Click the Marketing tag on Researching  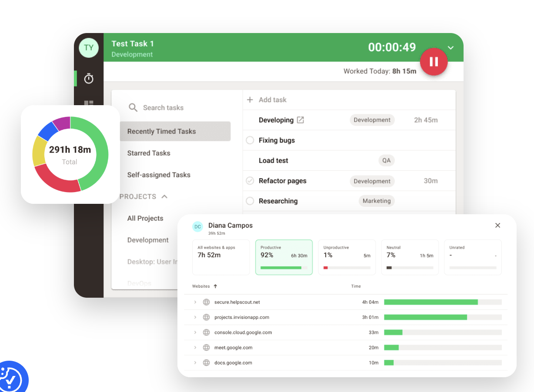tap(377, 201)
